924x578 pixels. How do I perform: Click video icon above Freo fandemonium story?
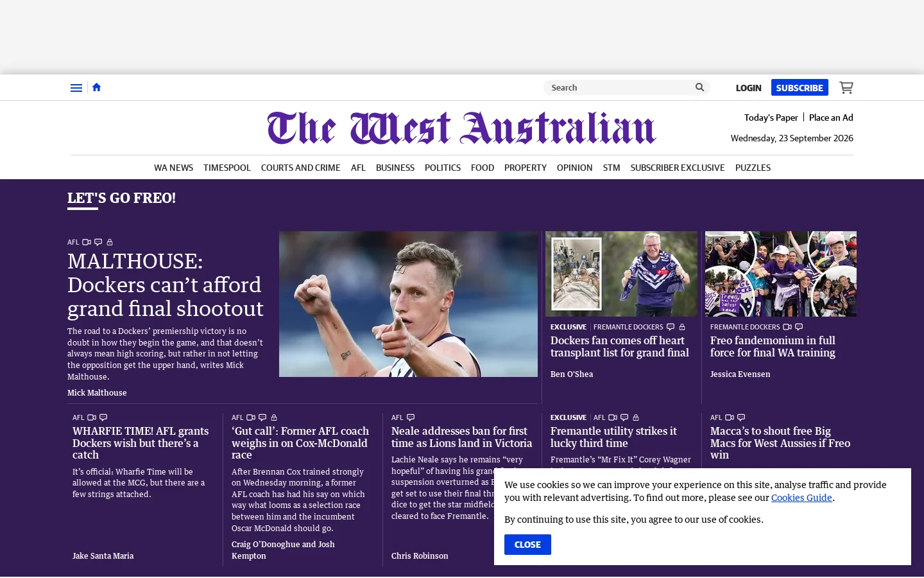[787, 327]
